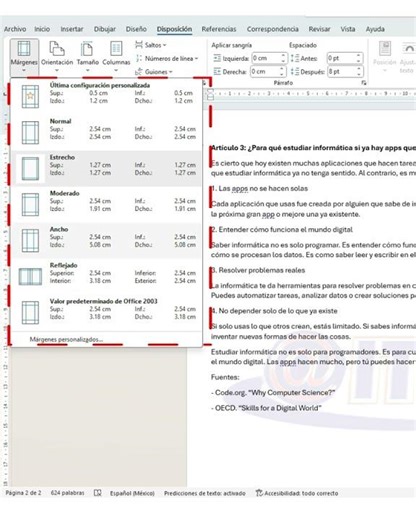Open the Correspondencia tab
This screenshot has height=520, width=416.
coord(273,29)
